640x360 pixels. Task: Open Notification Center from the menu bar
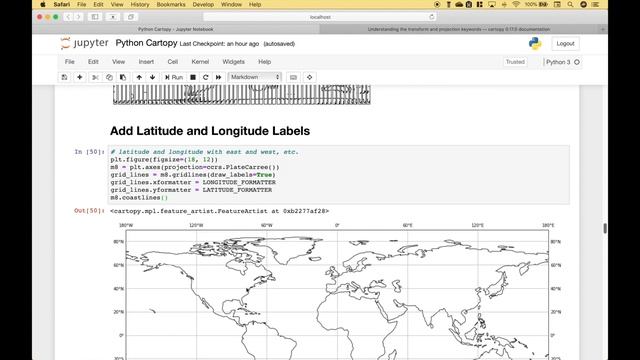pos(596,4)
